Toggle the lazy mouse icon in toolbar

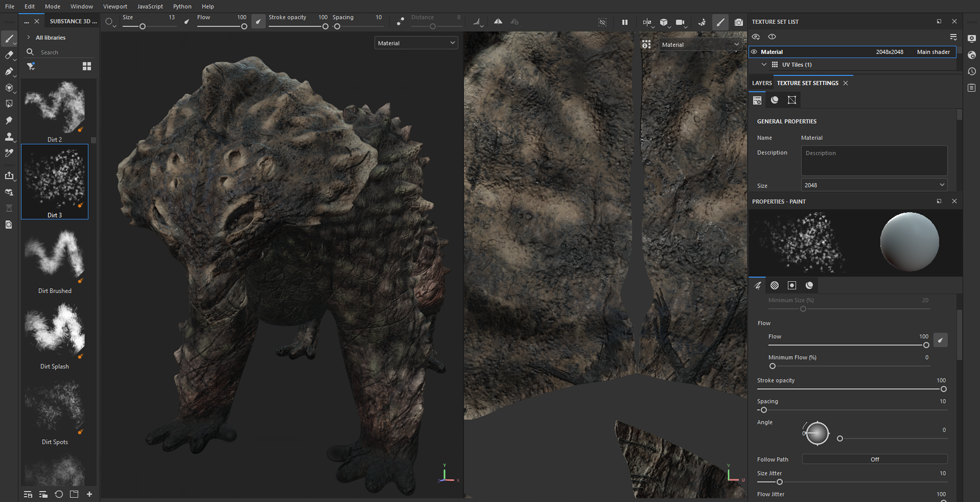pos(401,21)
